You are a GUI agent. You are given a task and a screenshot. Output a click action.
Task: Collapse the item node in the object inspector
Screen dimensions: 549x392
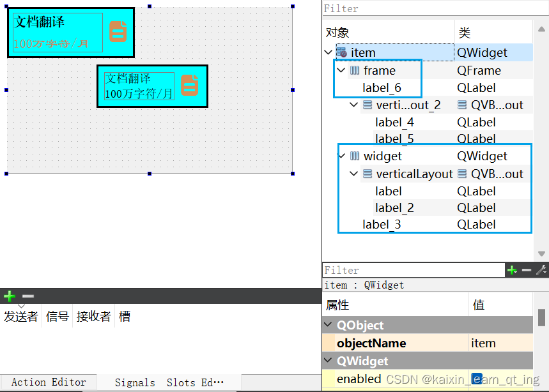pyautogui.click(x=329, y=52)
